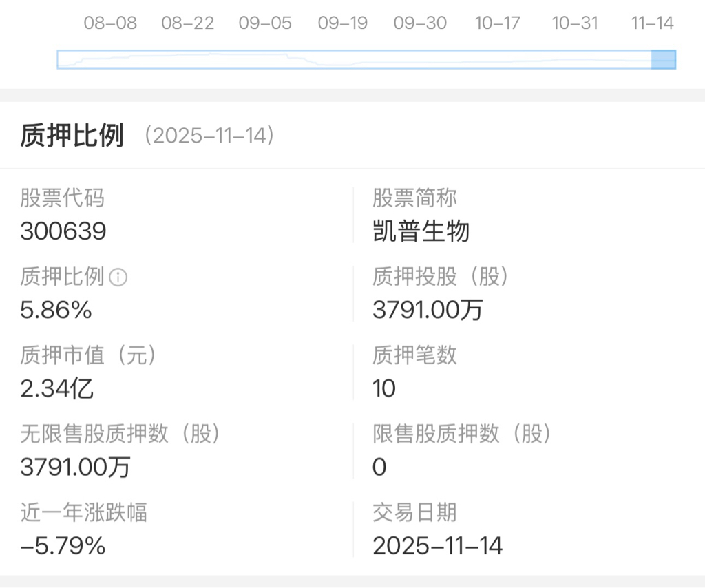
Task: Click the value 0 under 限售股质押数
Action: point(379,467)
